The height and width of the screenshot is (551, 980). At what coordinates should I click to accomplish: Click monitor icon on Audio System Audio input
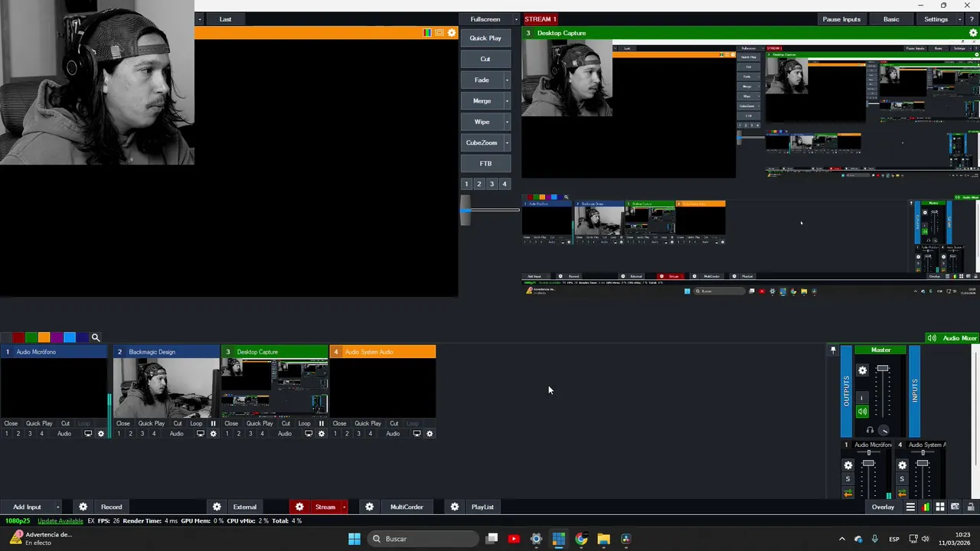tap(416, 434)
